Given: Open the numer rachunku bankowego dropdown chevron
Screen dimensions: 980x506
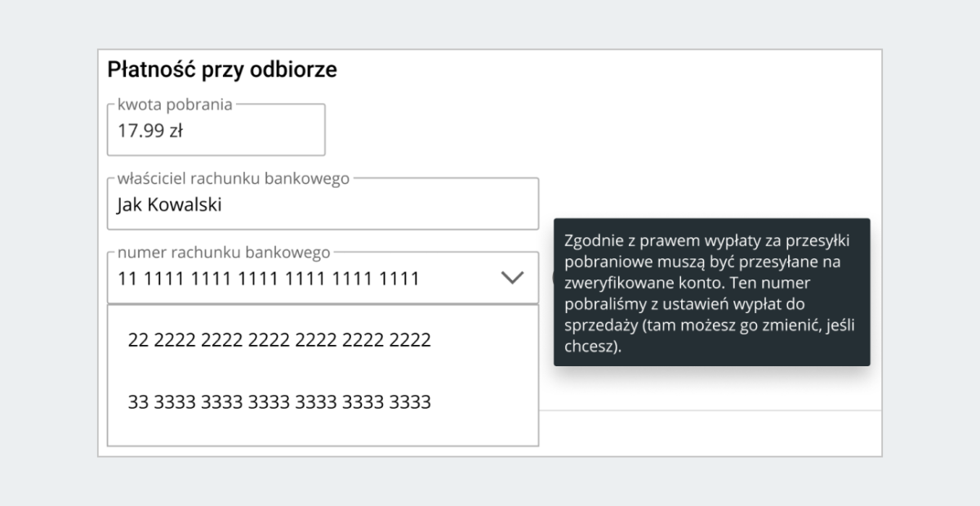Looking at the screenshot, I should click(x=513, y=277).
